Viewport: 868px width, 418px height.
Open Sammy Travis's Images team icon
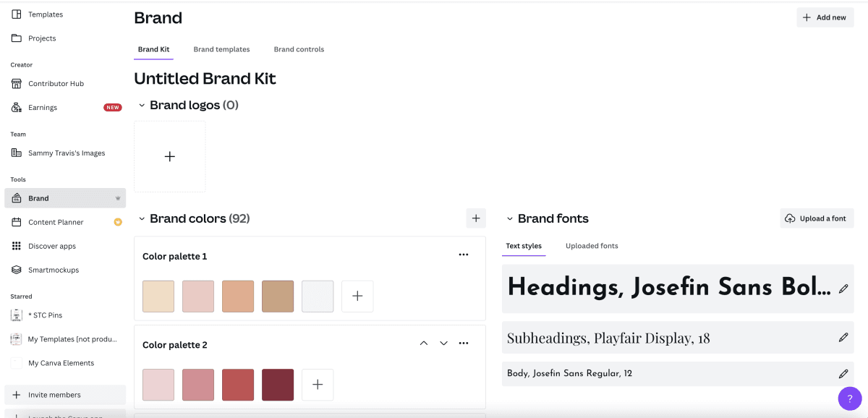tap(17, 153)
